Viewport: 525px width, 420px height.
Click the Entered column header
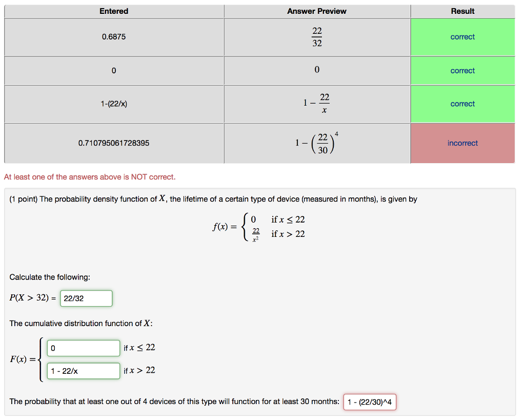click(x=114, y=11)
